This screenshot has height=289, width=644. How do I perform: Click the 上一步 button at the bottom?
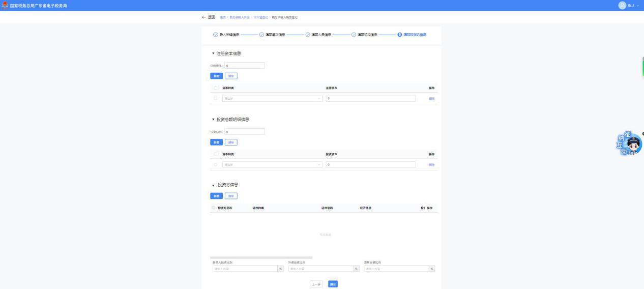click(x=316, y=284)
